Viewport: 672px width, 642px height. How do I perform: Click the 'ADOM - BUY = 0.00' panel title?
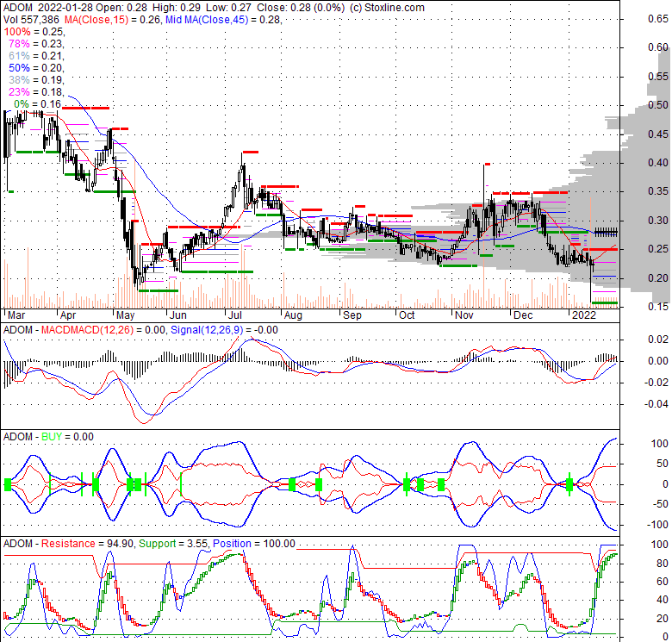(48, 437)
